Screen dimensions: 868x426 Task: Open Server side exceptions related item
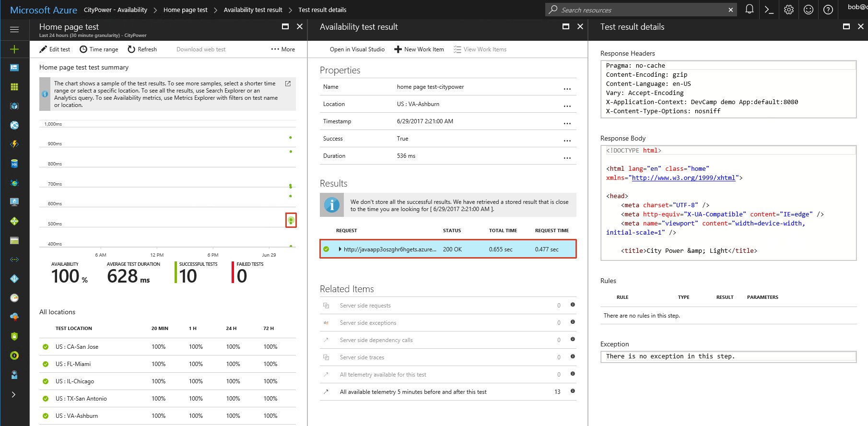point(448,322)
